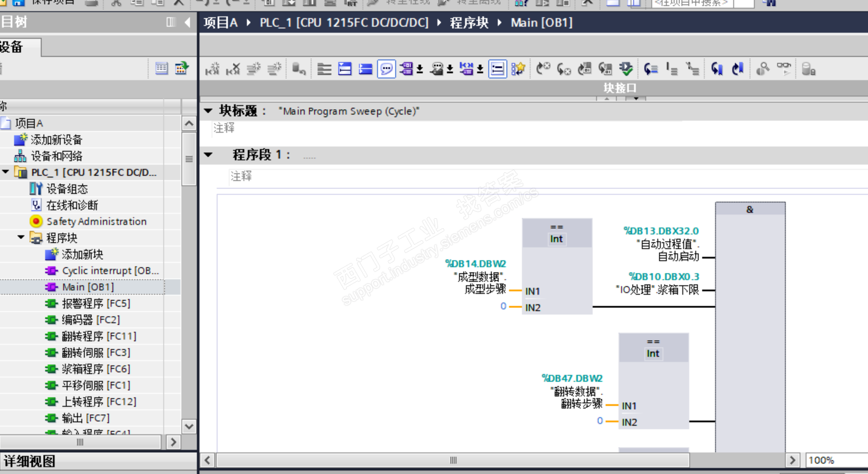Open 在线和诊断 tree item
Image resolution: width=868 pixels, height=474 pixels.
tap(72, 205)
